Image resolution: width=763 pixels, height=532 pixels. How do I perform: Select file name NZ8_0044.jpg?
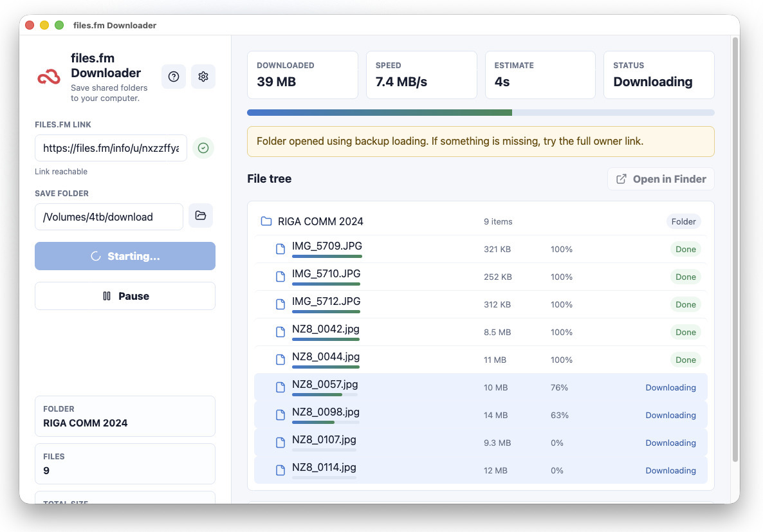[x=326, y=357]
